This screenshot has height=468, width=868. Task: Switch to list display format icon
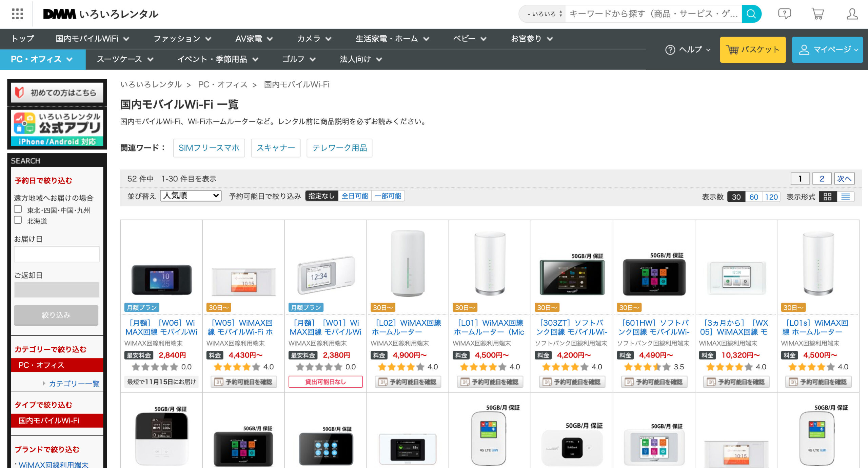pos(845,197)
